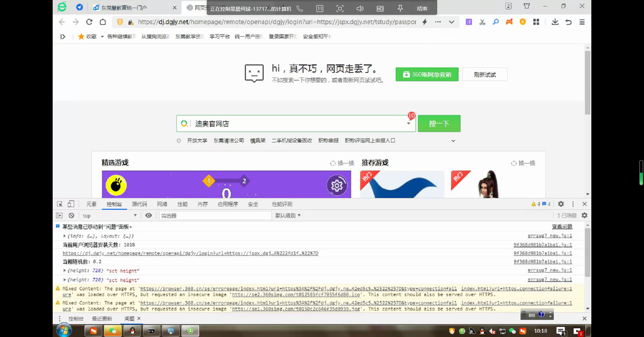
Task: Open the 默认级别 log level dropdown
Action: tap(288, 215)
